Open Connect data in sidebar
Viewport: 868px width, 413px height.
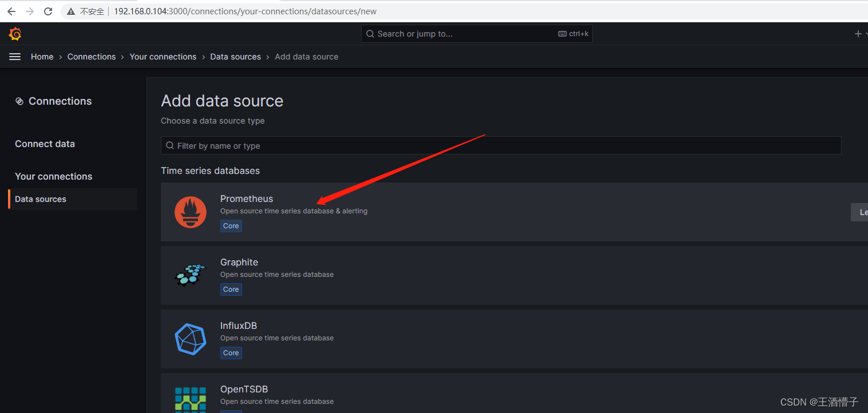coord(45,144)
